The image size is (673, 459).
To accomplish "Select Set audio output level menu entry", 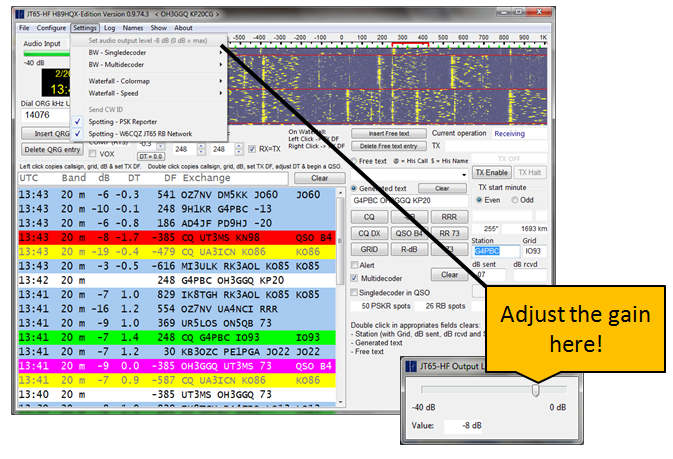I will click(x=149, y=40).
